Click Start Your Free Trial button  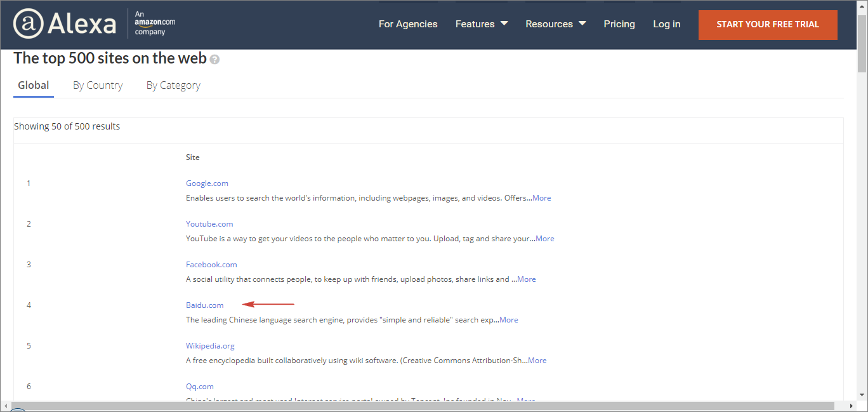[768, 25]
